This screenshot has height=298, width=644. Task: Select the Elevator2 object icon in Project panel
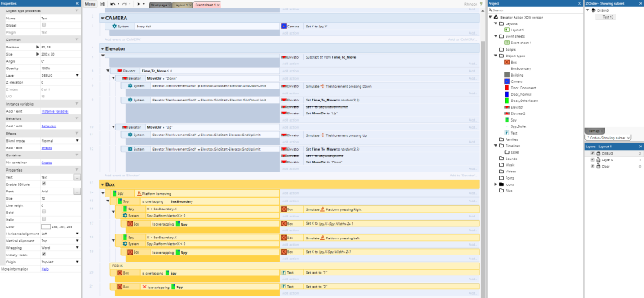tap(506, 114)
